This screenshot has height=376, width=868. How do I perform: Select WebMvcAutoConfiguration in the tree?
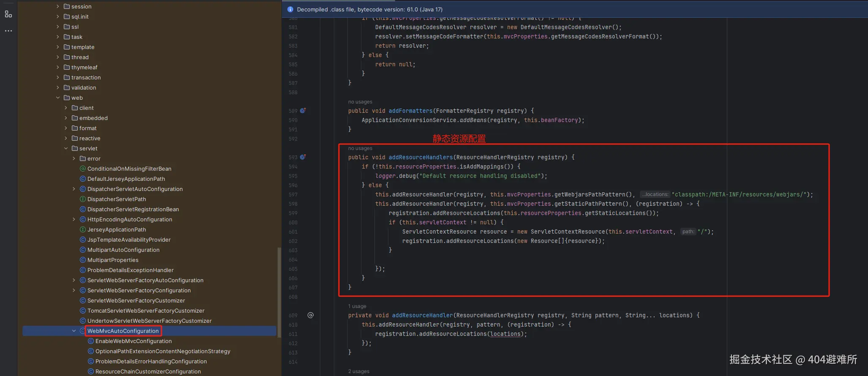point(123,331)
